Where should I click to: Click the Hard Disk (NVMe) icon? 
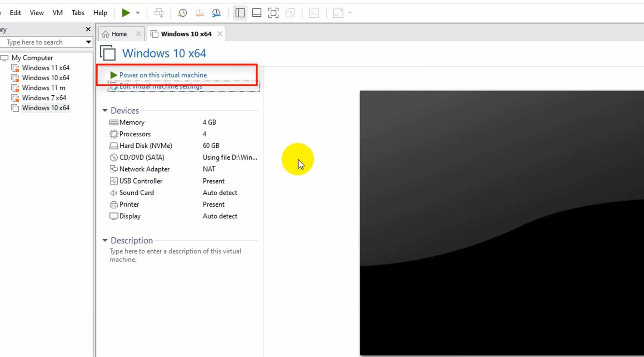[113, 146]
